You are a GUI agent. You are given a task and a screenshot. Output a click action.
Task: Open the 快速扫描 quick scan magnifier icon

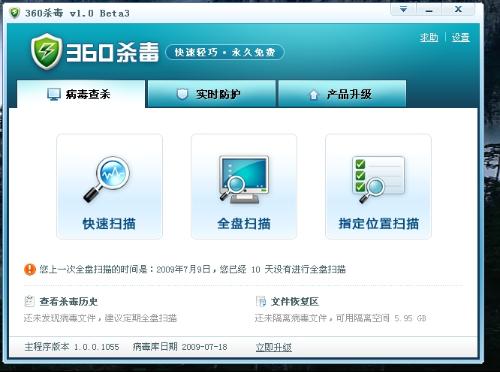[107, 179]
